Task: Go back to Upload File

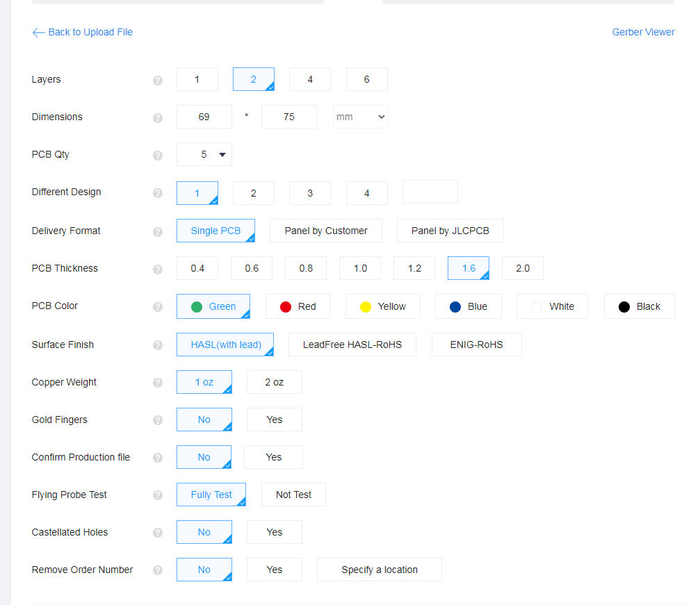Action: click(x=83, y=32)
